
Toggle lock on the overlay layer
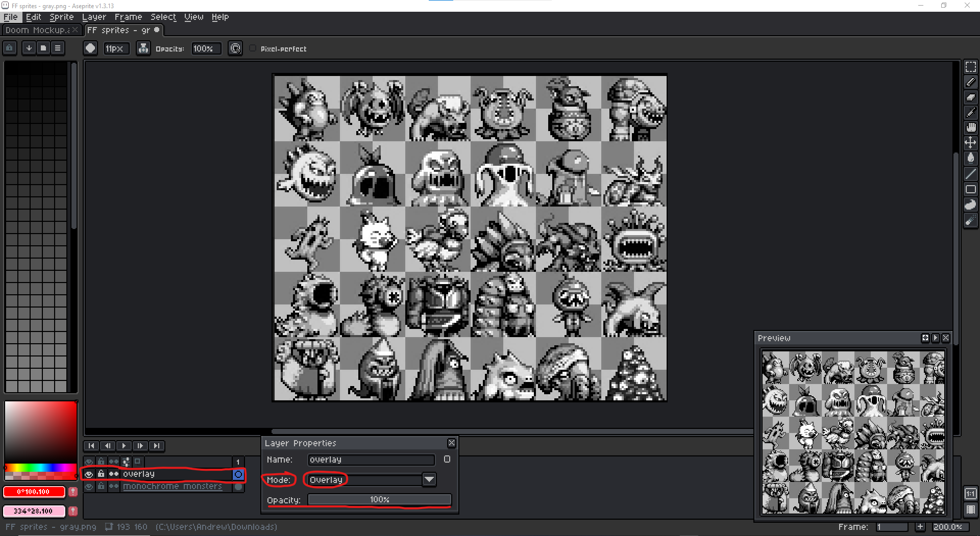tap(101, 474)
